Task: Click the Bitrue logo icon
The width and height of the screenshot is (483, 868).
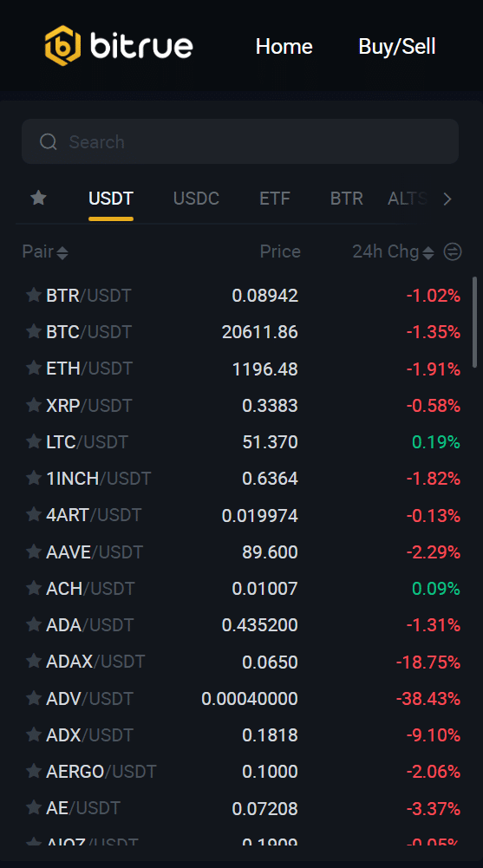Action: coord(62,46)
